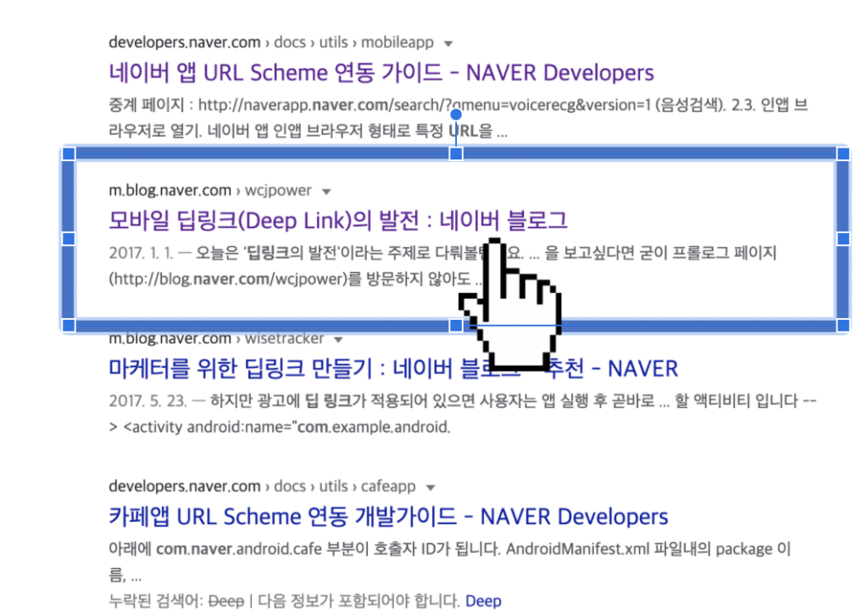Click the blue 'Deep' link after '포함되어야 합니다'
Screen dimensions: 868x615
[x=483, y=601]
